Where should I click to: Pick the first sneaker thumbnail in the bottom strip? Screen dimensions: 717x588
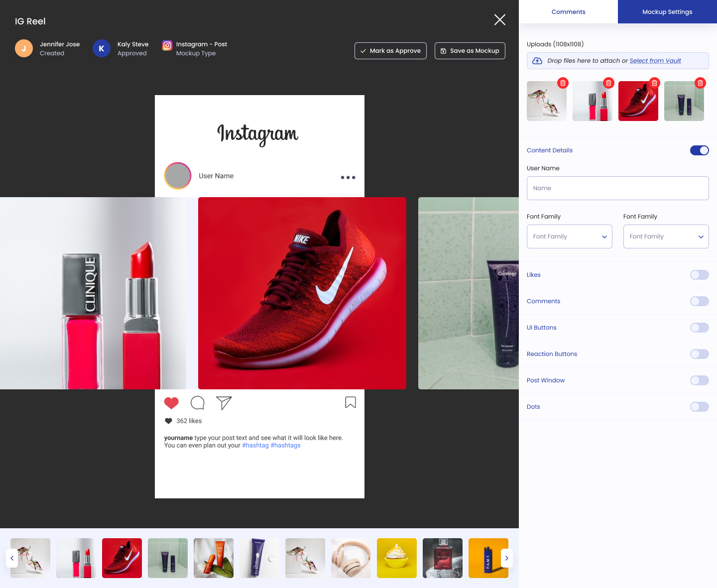(30, 558)
